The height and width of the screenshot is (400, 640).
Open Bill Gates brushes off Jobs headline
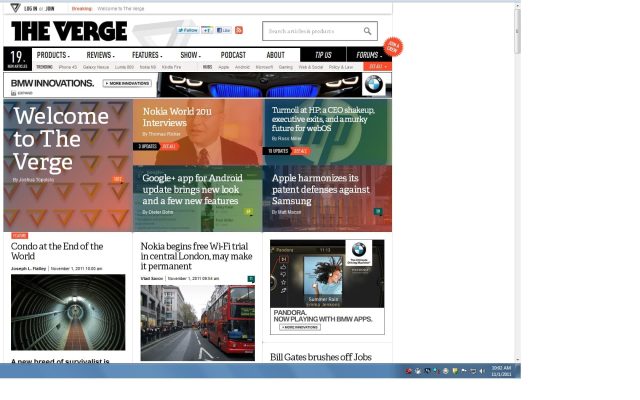click(321, 357)
